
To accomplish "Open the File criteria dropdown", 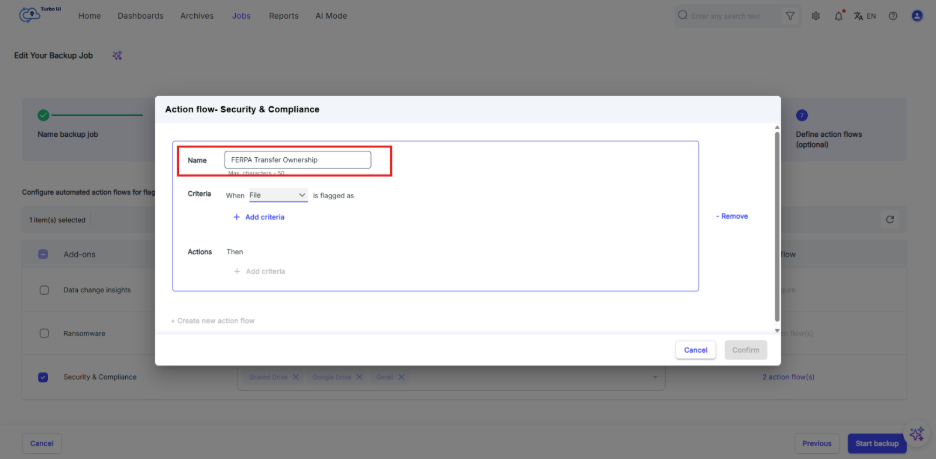I will point(278,195).
